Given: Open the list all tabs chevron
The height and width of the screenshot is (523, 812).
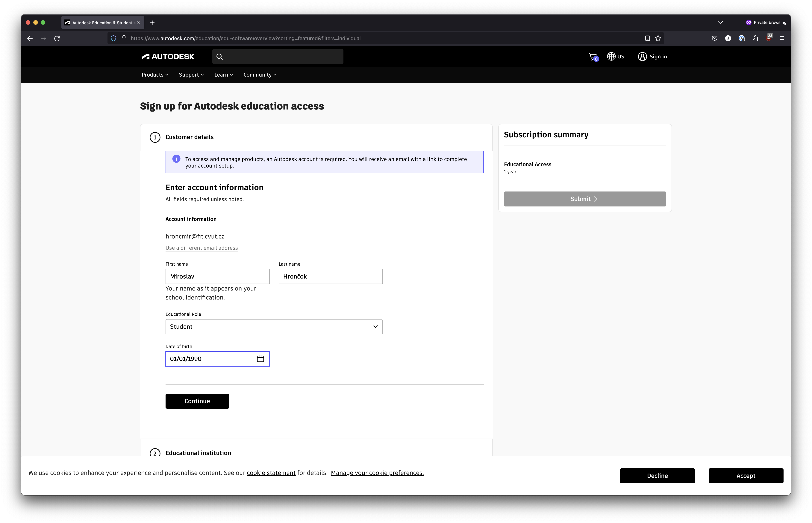Looking at the screenshot, I should pyautogui.click(x=720, y=22).
